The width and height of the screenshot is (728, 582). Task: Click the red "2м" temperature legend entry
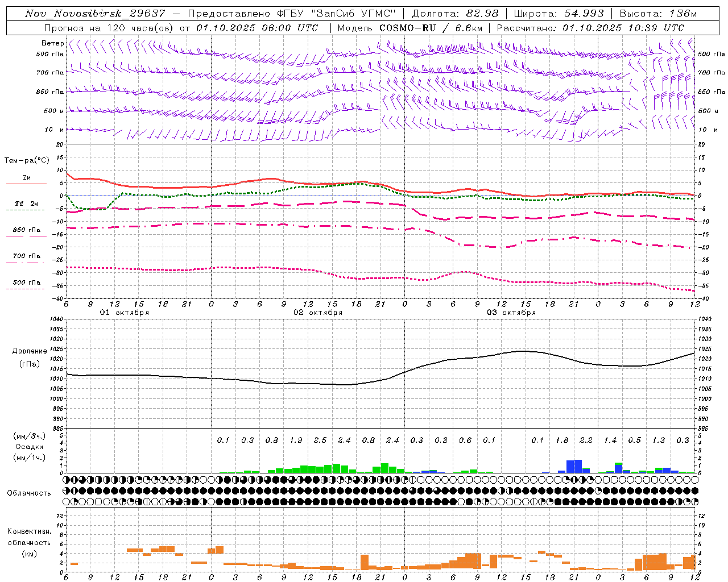27,178
